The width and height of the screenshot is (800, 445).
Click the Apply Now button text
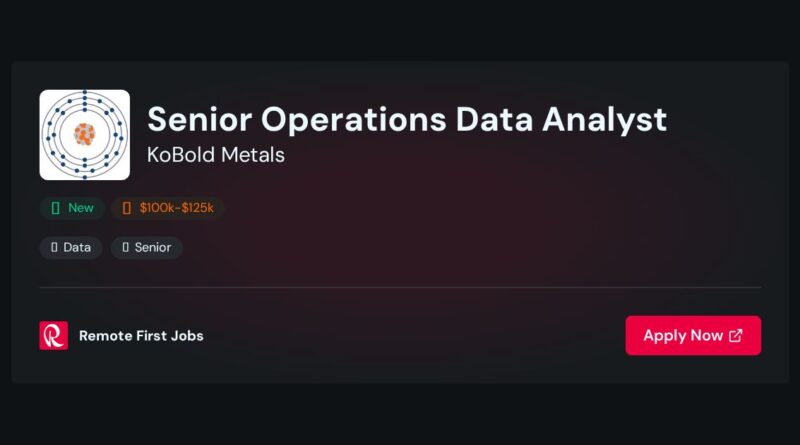point(683,335)
